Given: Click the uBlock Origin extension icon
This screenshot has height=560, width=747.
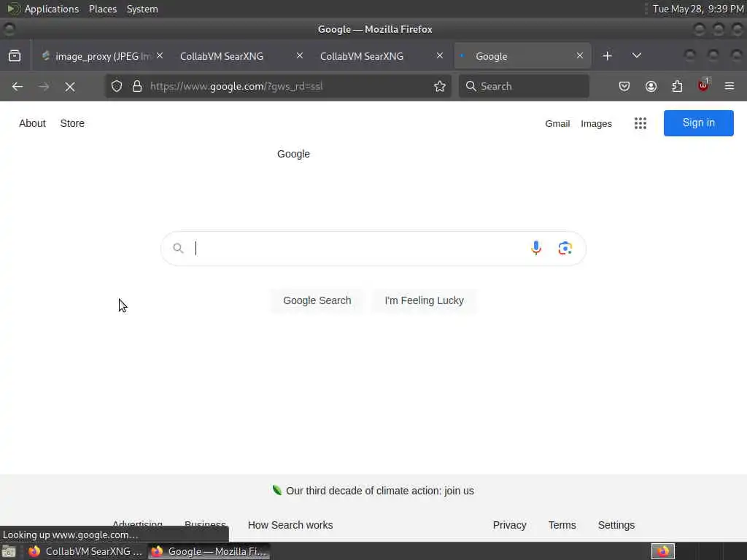Looking at the screenshot, I should 704,85.
